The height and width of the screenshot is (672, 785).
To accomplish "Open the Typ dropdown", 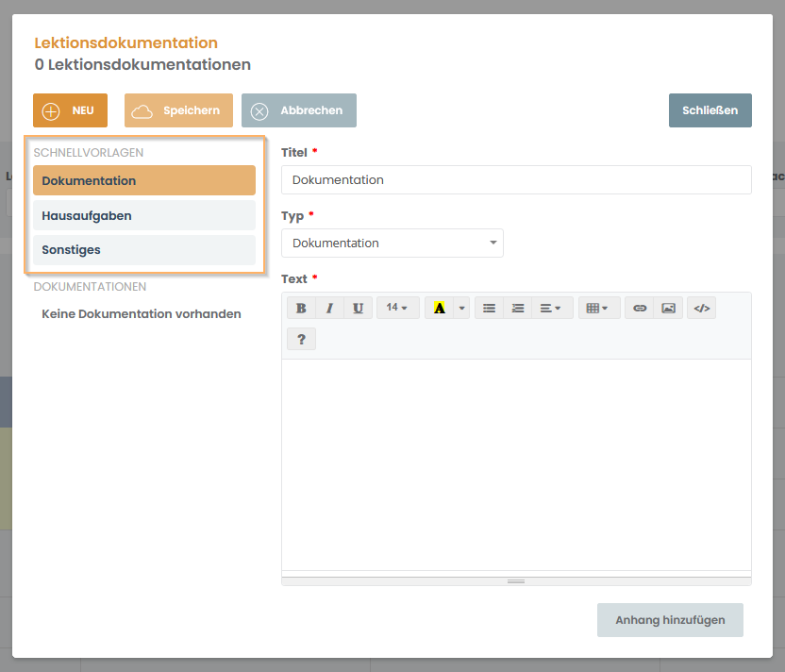I will tap(392, 243).
